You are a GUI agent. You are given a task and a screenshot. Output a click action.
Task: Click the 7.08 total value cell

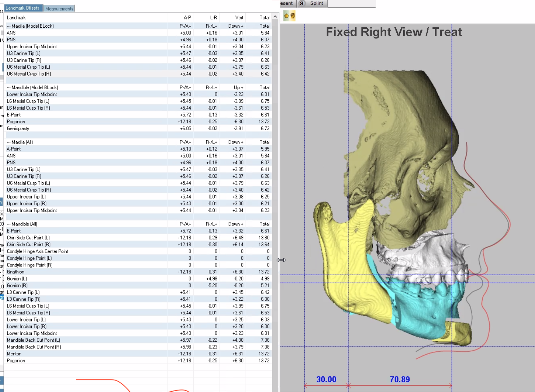tap(265, 347)
